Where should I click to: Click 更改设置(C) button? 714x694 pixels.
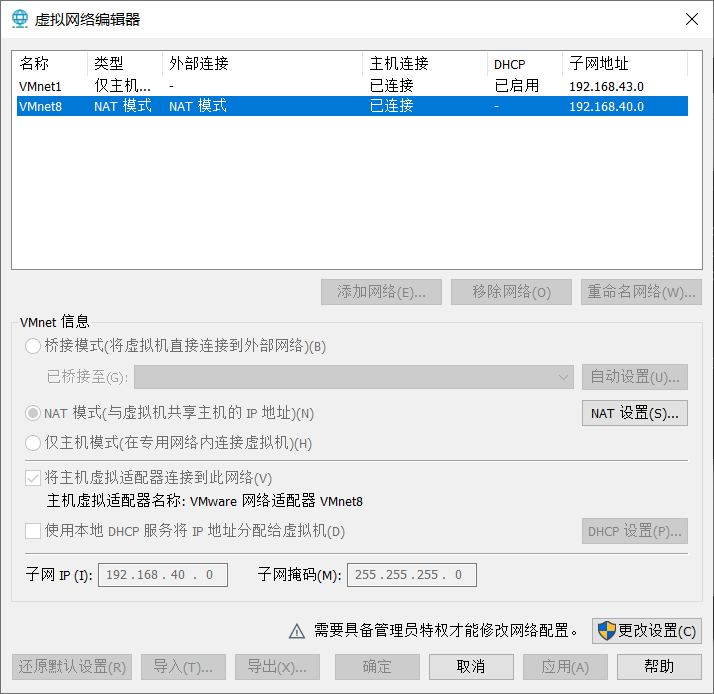click(647, 631)
